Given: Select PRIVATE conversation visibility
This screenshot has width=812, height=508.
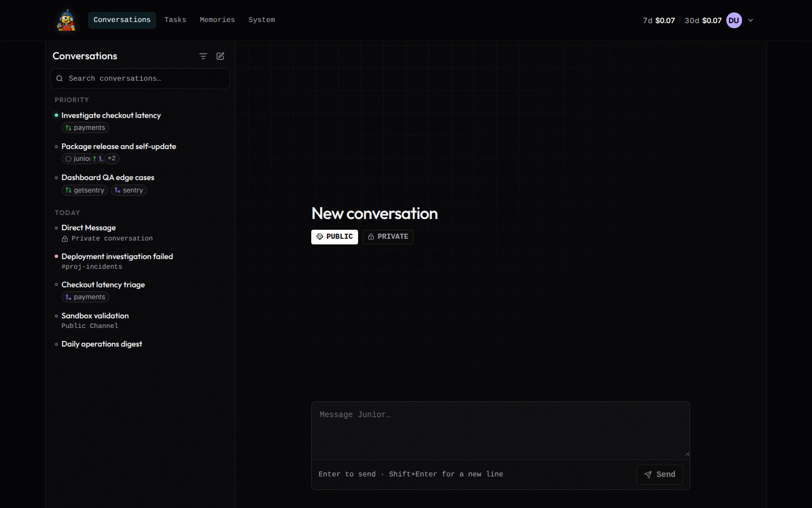Looking at the screenshot, I should coord(388,237).
